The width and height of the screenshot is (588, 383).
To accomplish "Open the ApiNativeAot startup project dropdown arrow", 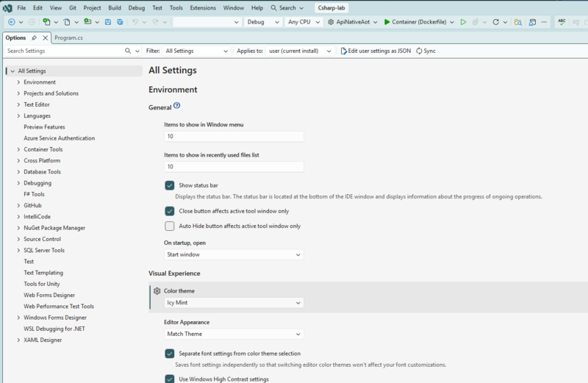I will [375, 22].
